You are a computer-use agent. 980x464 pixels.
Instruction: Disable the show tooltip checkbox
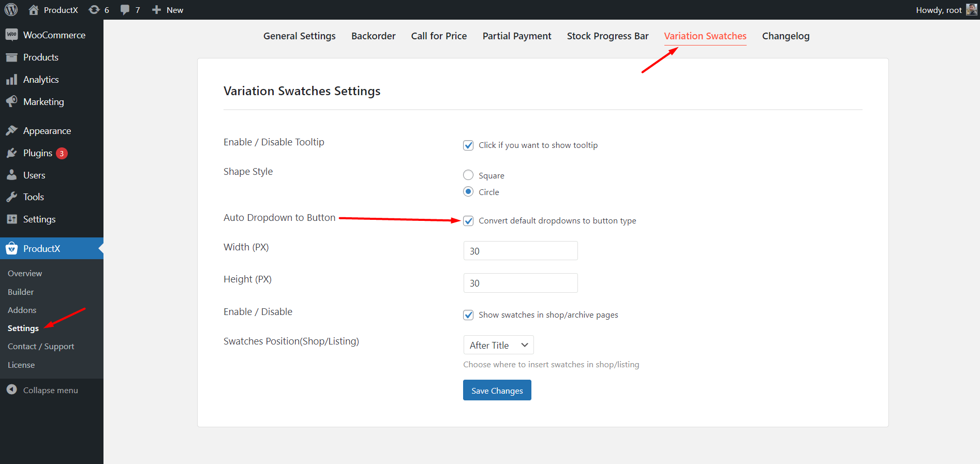coord(468,145)
